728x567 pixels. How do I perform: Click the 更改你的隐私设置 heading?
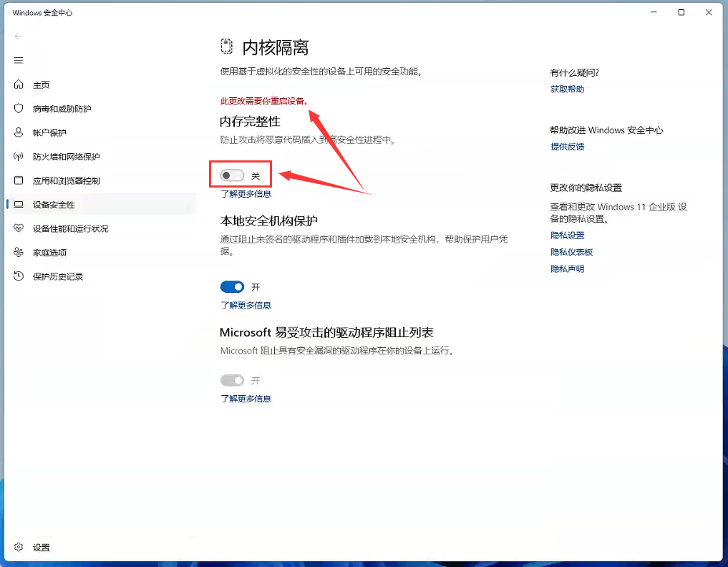(x=586, y=188)
